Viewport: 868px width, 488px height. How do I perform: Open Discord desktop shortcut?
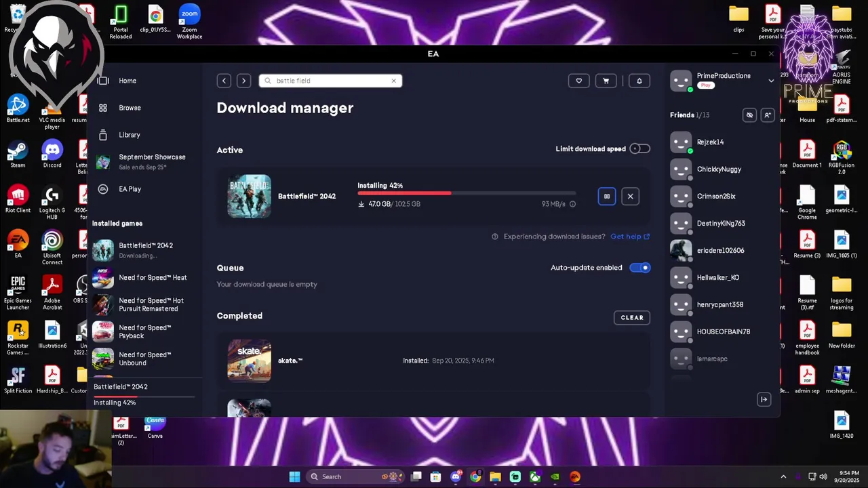coord(52,155)
